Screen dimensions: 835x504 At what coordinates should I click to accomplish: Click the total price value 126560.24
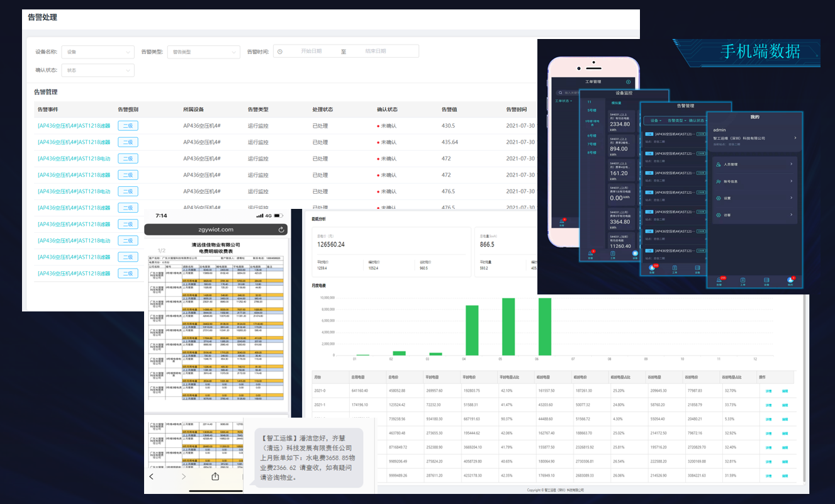[x=331, y=244]
